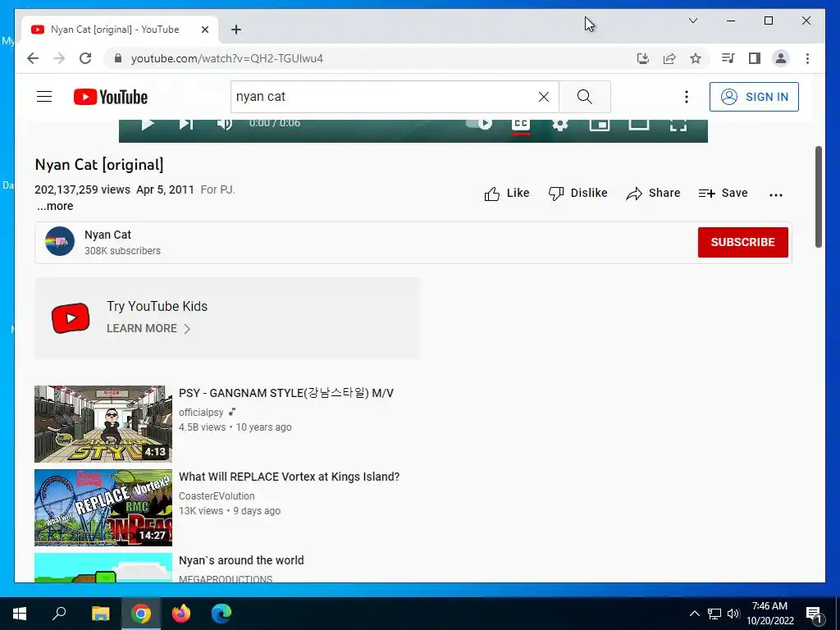Open media controls icon in Chrome
Image resolution: width=840 pixels, height=630 pixels.
pos(728,58)
